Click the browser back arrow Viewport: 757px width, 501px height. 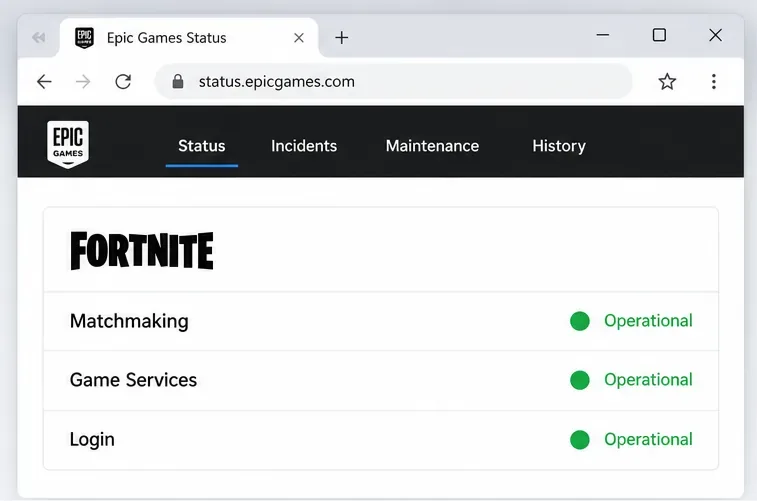pyautogui.click(x=44, y=82)
